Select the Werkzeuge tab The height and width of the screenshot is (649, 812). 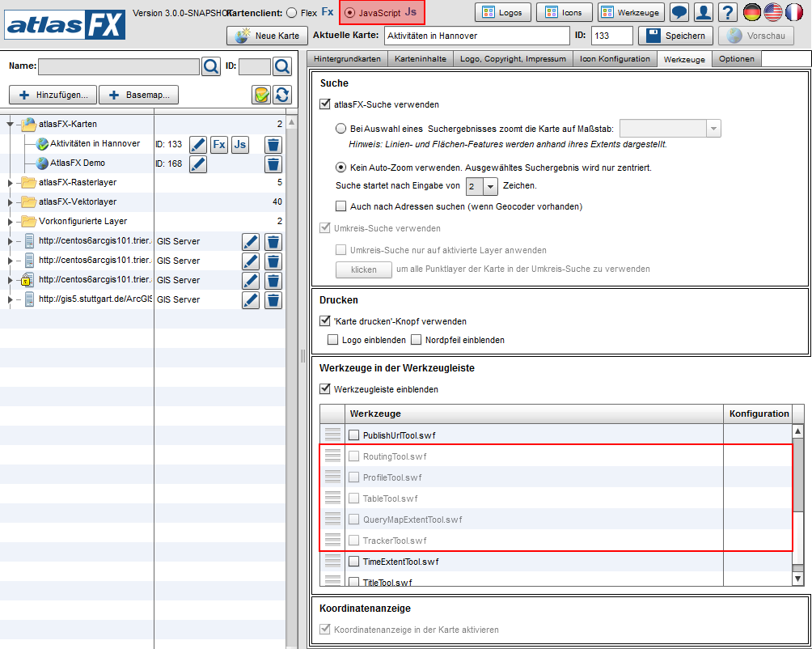(684, 60)
